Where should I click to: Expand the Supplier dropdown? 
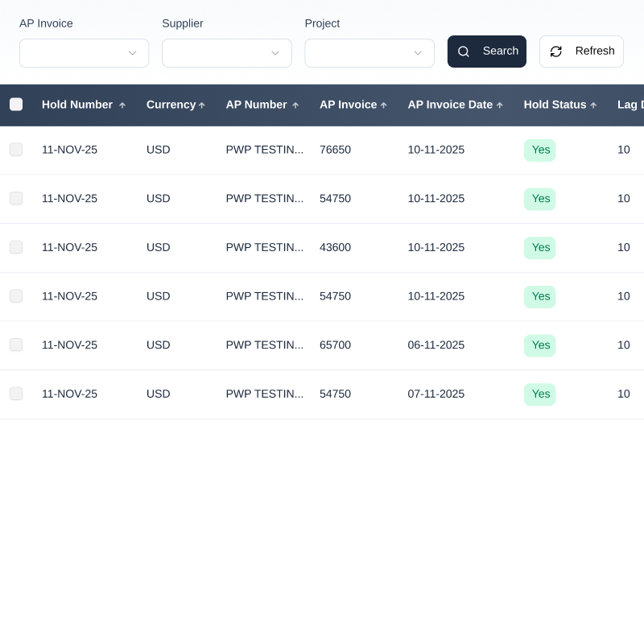(x=226, y=53)
